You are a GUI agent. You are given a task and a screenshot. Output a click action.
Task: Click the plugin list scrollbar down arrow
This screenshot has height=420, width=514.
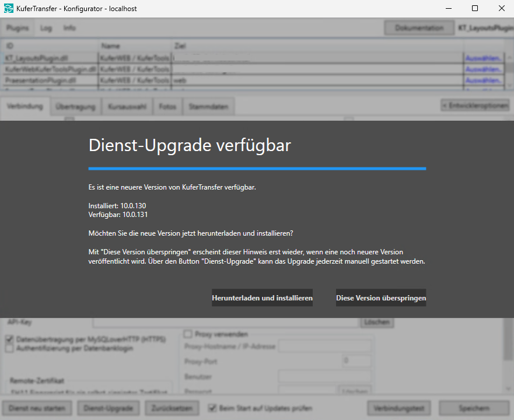pyautogui.click(x=509, y=85)
